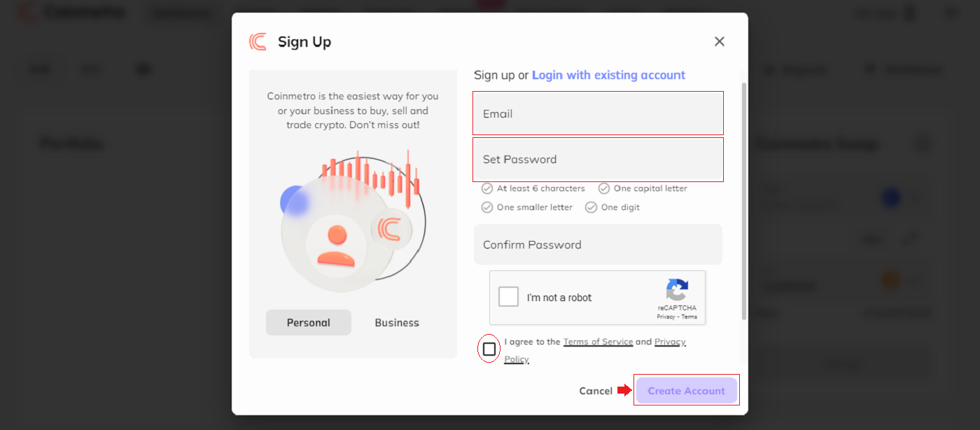This screenshot has width=980, height=430.
Task: Open 'Login with existing account'
Action: click(x=608, y=75)
